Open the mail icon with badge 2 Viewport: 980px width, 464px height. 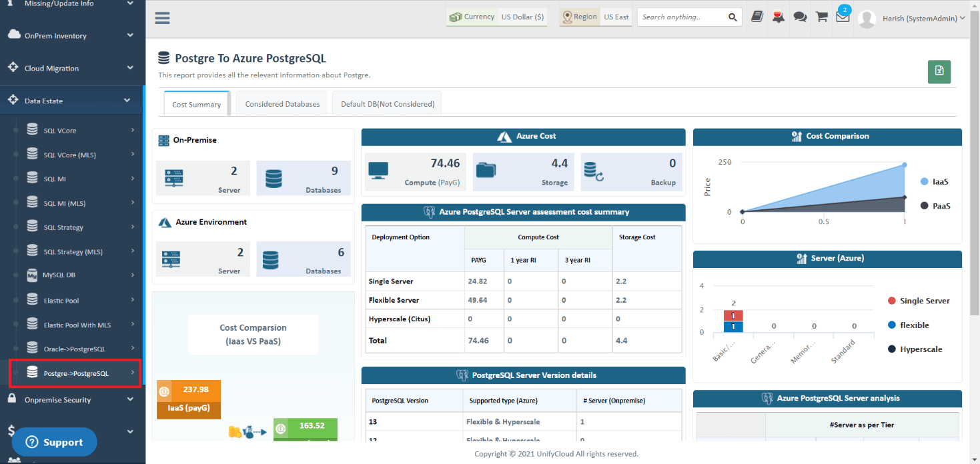(x=843, y=17)
